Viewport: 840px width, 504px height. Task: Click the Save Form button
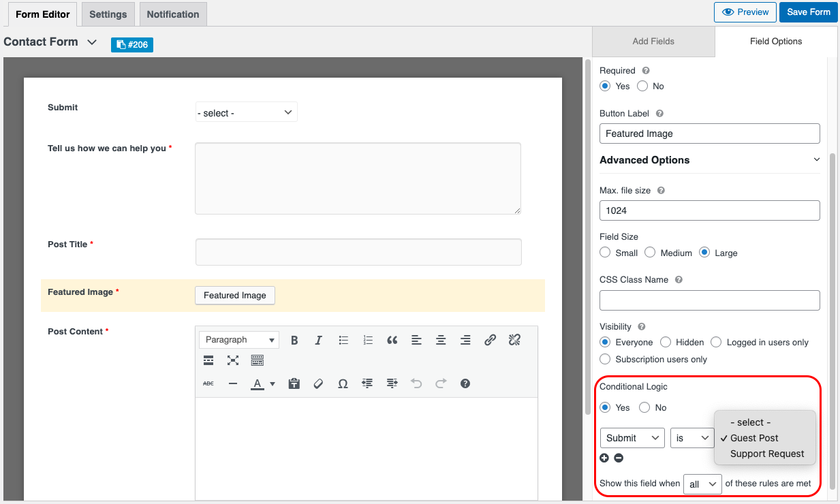point(808,12)
